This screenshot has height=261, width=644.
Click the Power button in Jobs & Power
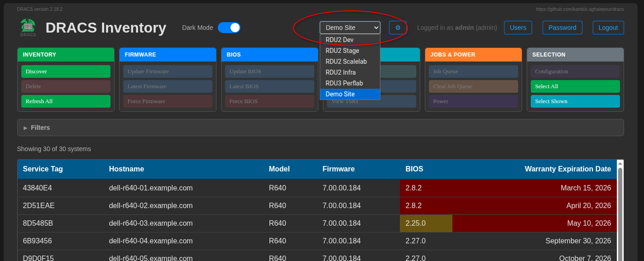(x=473, y=101)
